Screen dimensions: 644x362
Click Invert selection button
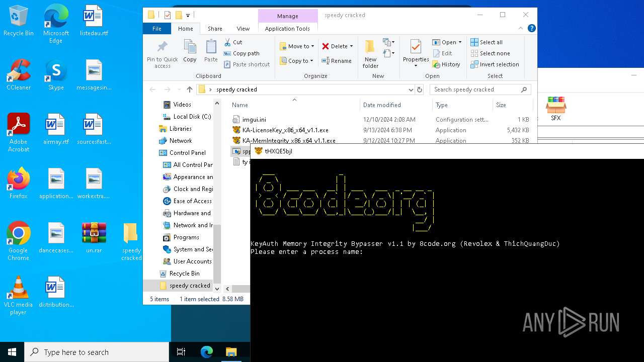click(x=495, y=64)
